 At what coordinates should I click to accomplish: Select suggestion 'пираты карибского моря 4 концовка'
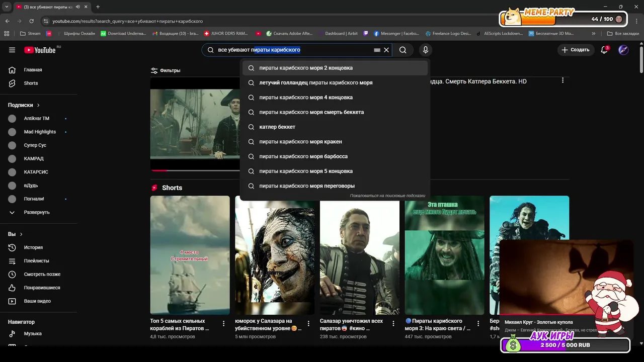point(335,98)
